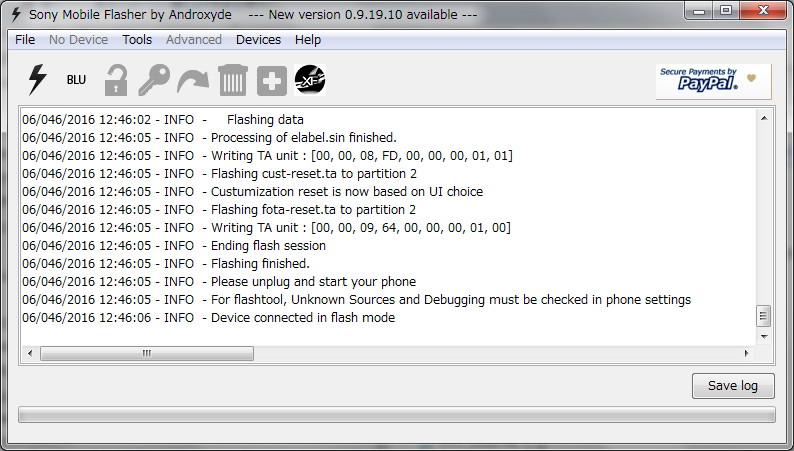Click 'Ending flash session' log line
This screenshot has height=451, width=794.
pos(174,245)
